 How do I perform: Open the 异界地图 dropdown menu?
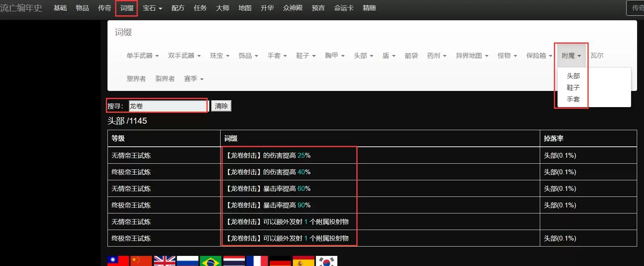pos(472,56)
